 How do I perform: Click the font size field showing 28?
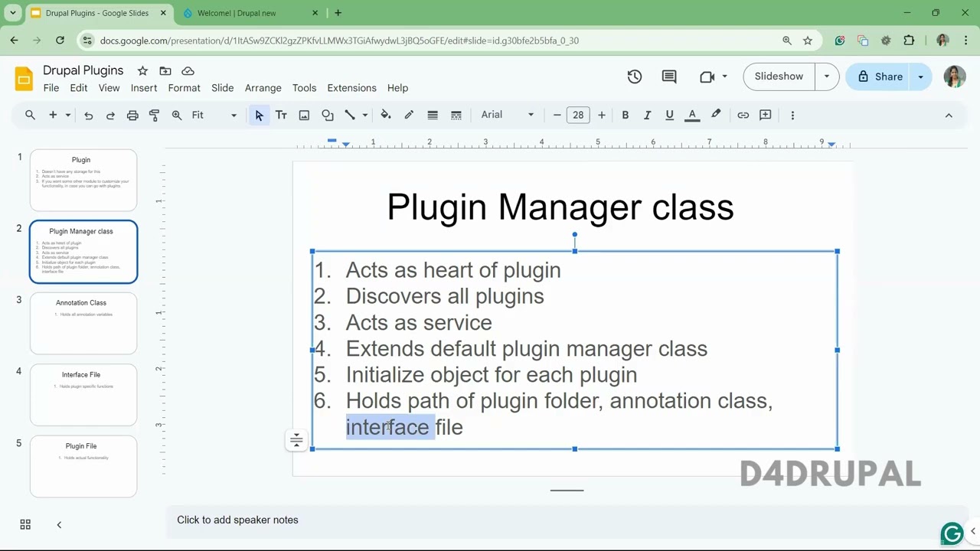click(x=578, y=115)
